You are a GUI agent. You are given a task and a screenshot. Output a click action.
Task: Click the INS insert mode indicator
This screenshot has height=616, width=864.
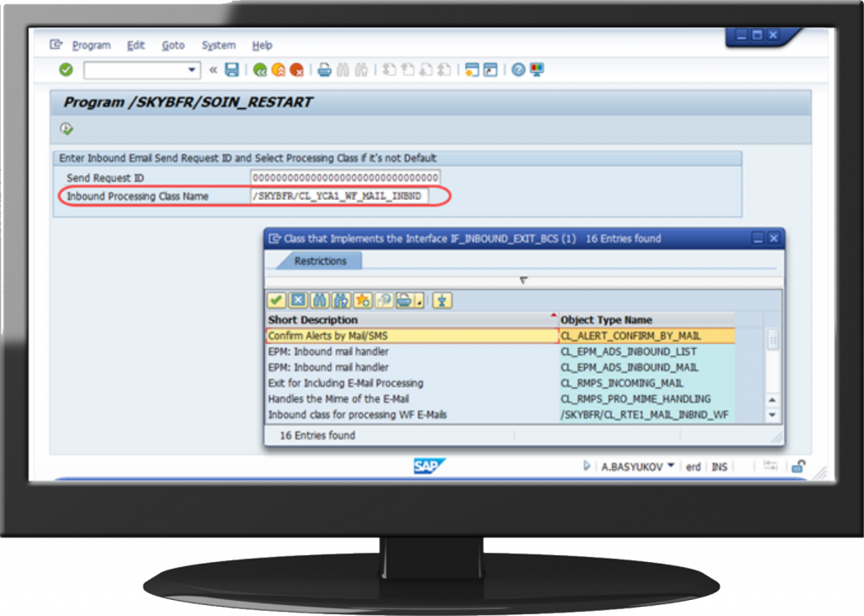click(719, 467)
